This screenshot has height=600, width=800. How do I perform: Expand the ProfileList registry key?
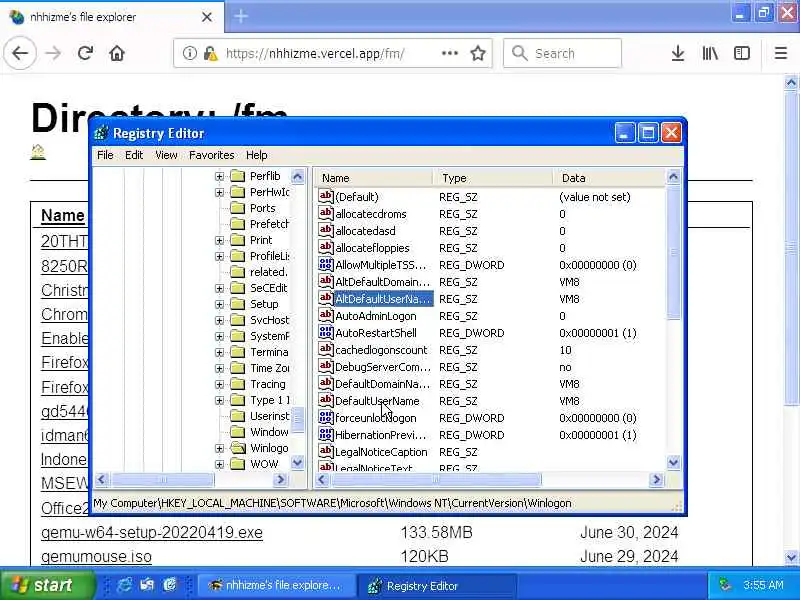(219, 256)
